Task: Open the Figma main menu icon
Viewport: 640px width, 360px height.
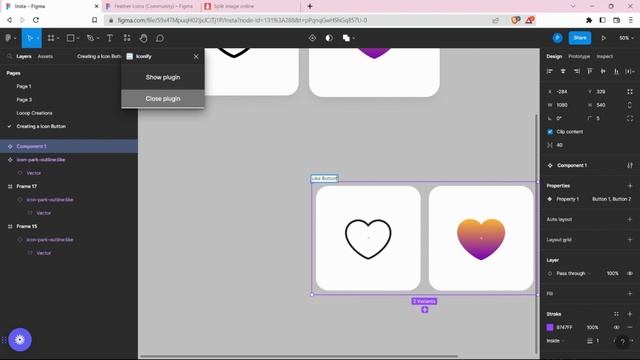Action: click(8, 38)
